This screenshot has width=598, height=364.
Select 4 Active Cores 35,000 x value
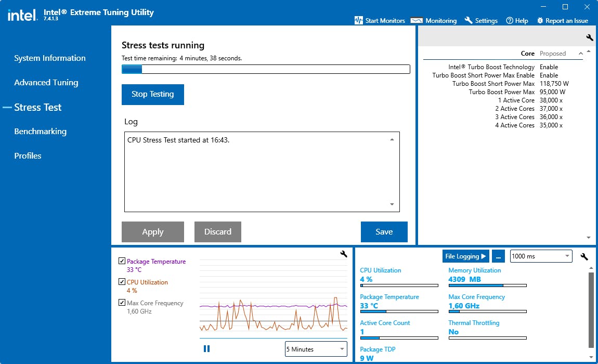click(x=551, y=125)
